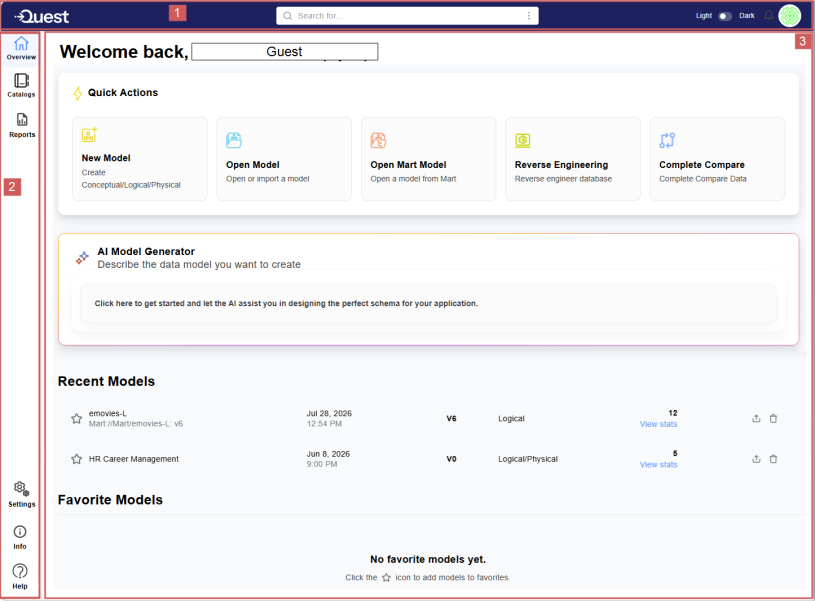This screenshot has height=601, width=815.
Task: Open search options three-dot menu
Action: (x=529, y=16)
